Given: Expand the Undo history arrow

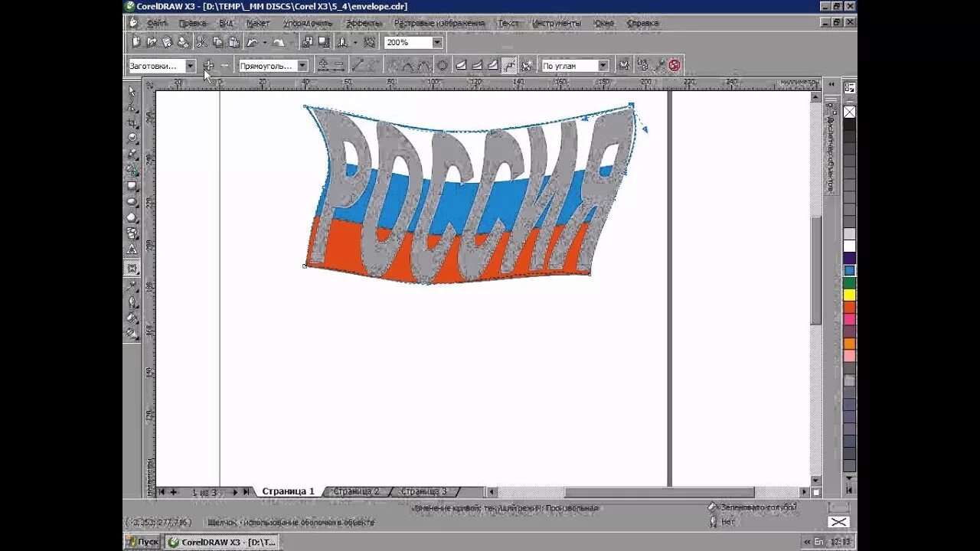Looking at the screenshot, I should 265,42.
